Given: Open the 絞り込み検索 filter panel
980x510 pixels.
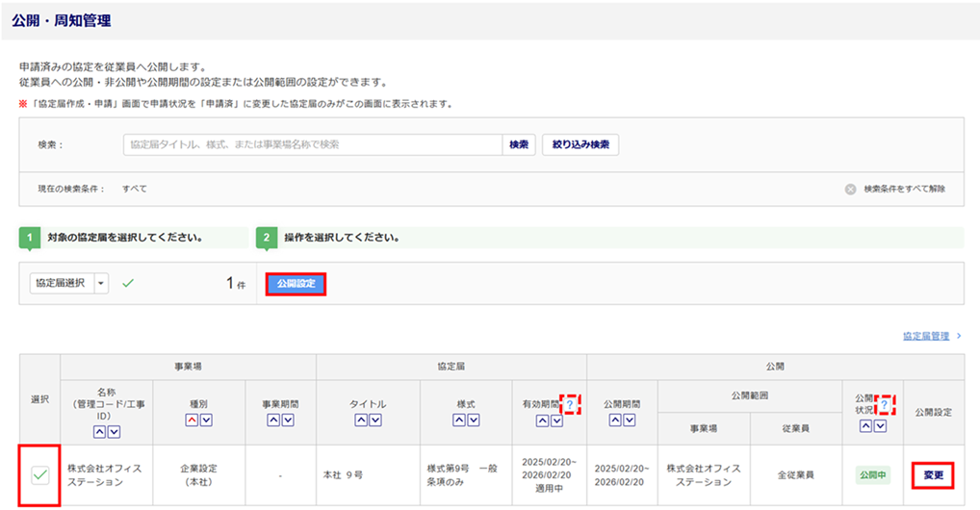Looking at the screenshot, I should [x=580, y=144].
